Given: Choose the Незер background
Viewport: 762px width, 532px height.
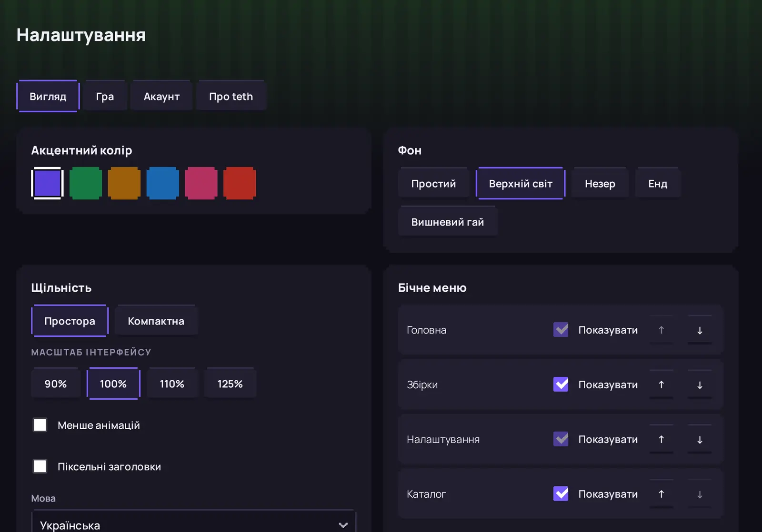Looking at the screenshot, I should click(600, 183).
